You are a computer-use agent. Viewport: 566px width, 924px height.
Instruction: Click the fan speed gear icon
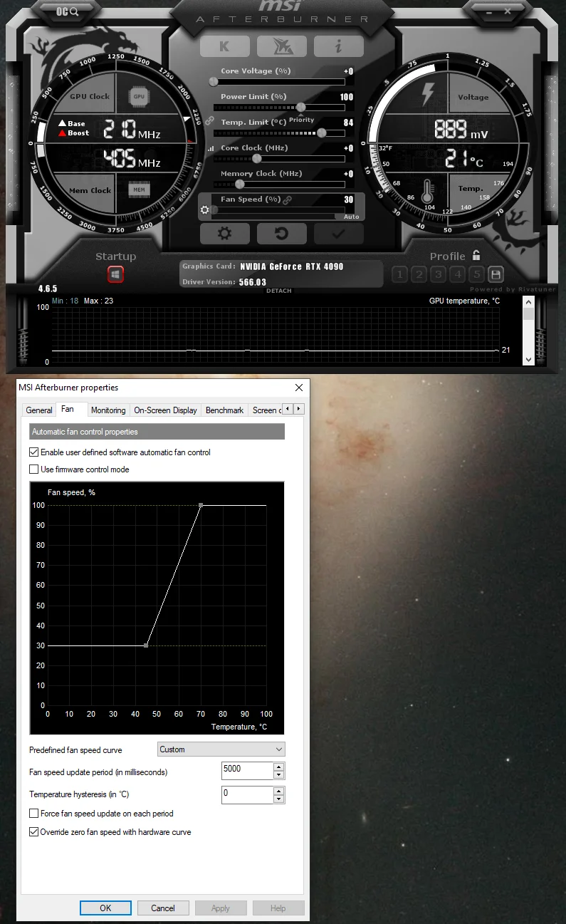click(205, 210)
